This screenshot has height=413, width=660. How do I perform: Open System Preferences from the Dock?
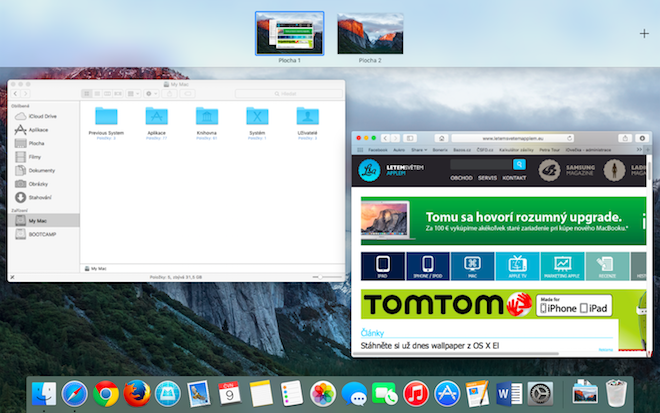pos(540,394)
